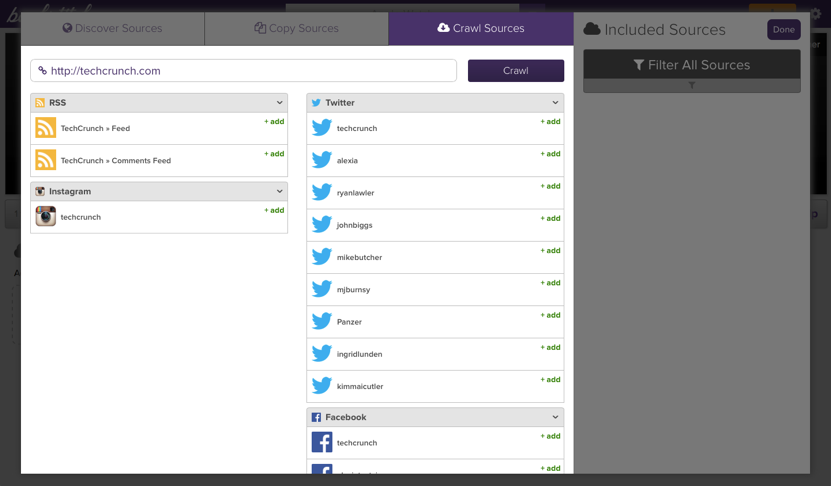Add the TechCrunch Feed RSS source
The width and height of the screenshot is (831, 486).
coord(275,121)
